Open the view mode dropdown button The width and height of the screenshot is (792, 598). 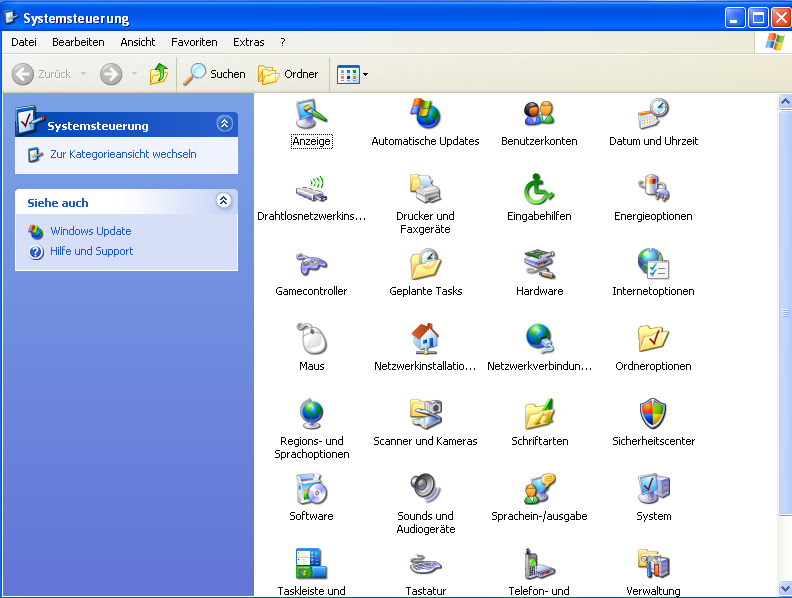pyautogui.click(x=352, y=75)
